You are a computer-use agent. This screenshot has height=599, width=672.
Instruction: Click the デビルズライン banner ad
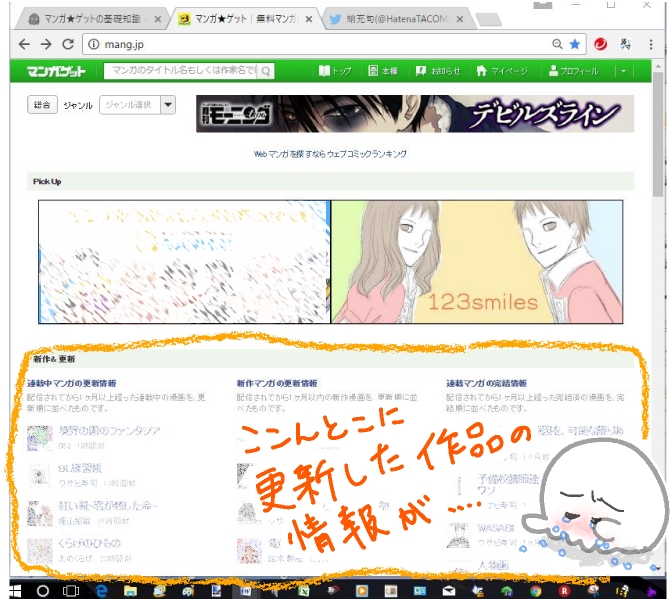click(x=415, y=114)
